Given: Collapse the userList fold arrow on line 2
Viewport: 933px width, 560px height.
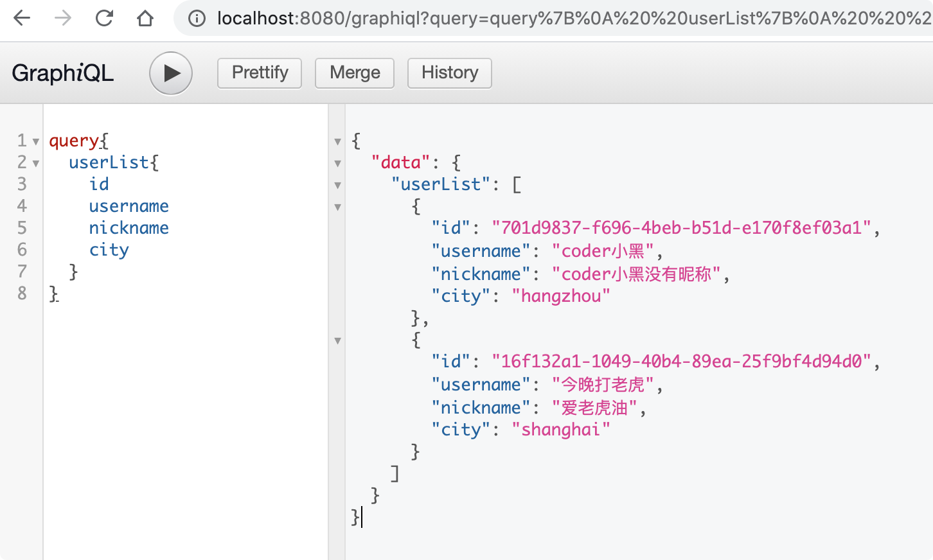Looking at the screenshot, I should pyautogui.click(x=36, y=163).
